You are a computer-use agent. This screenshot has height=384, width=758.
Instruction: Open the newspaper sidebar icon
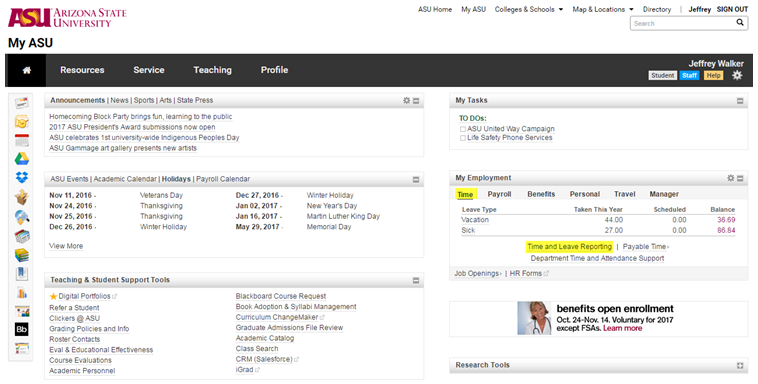tap(21, 236)
